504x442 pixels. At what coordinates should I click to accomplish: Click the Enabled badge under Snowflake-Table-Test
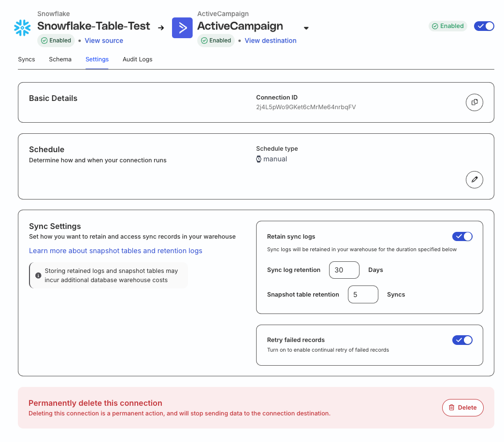tap(56, 41)
